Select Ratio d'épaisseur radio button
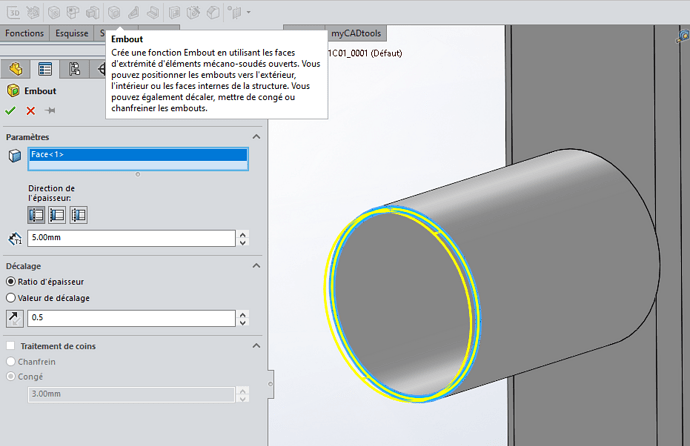 [11, 281]
